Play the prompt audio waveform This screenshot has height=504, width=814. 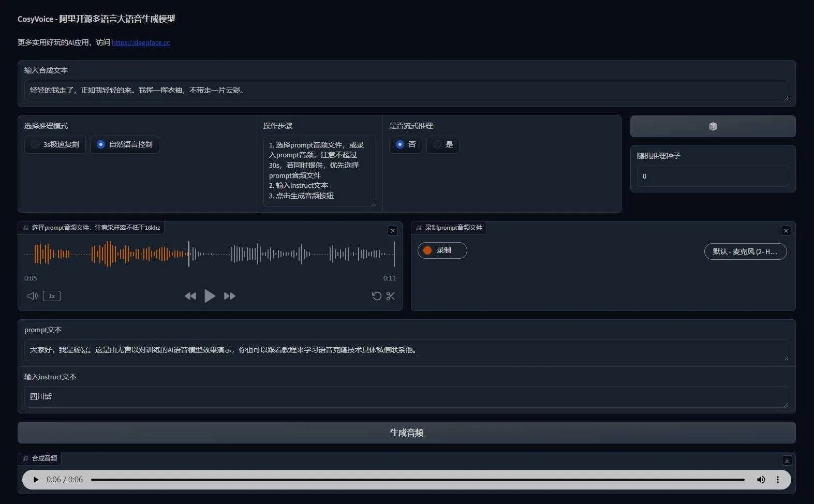[x=210, y=296]
